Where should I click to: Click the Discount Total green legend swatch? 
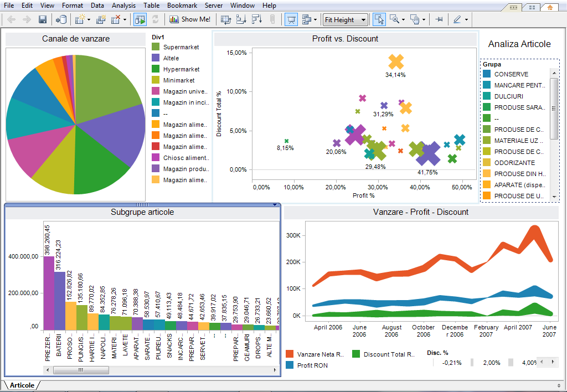pyautogui.click(x=356, y=354)
